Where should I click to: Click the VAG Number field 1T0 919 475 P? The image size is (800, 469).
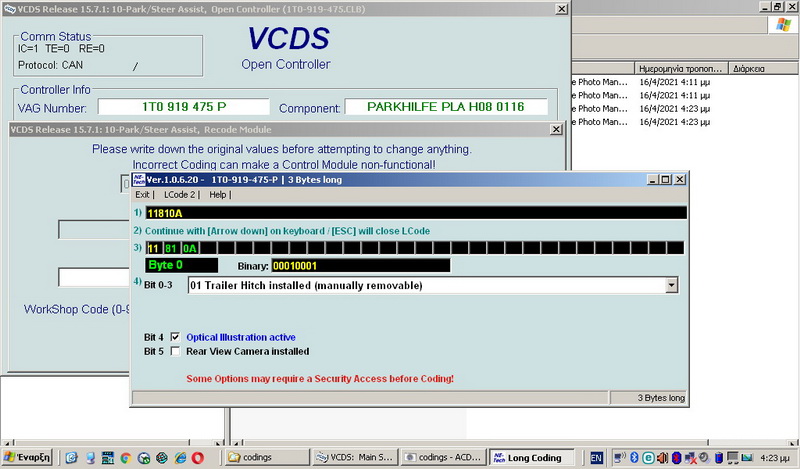184,107
